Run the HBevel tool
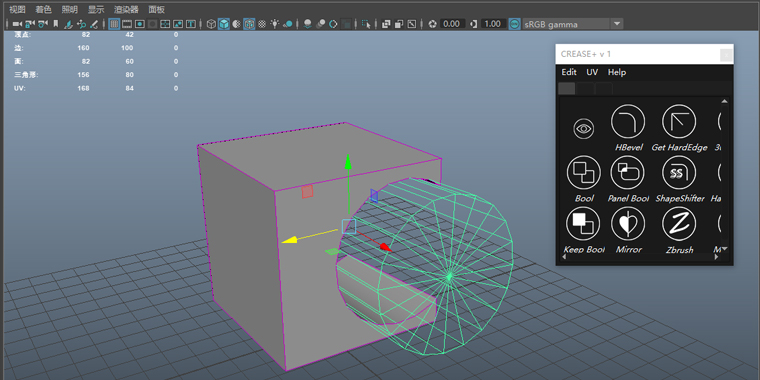The height and width of the screenshot is (380, 760). [628, 122]
